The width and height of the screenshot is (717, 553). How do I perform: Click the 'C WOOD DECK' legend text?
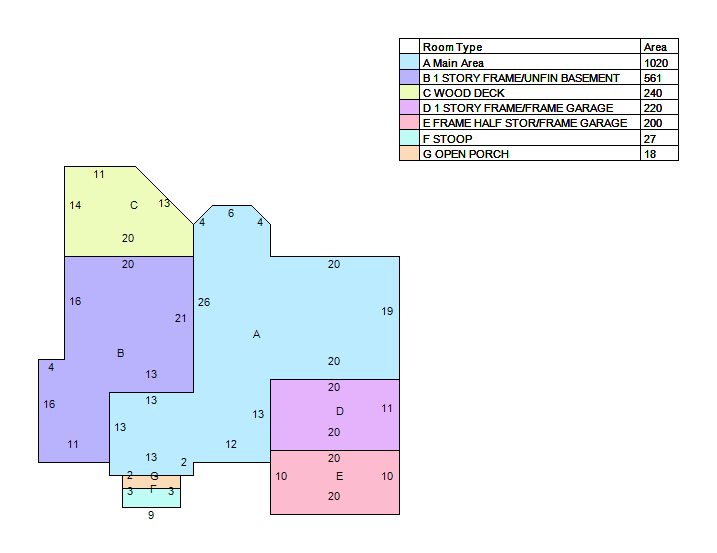coord(463,93)
